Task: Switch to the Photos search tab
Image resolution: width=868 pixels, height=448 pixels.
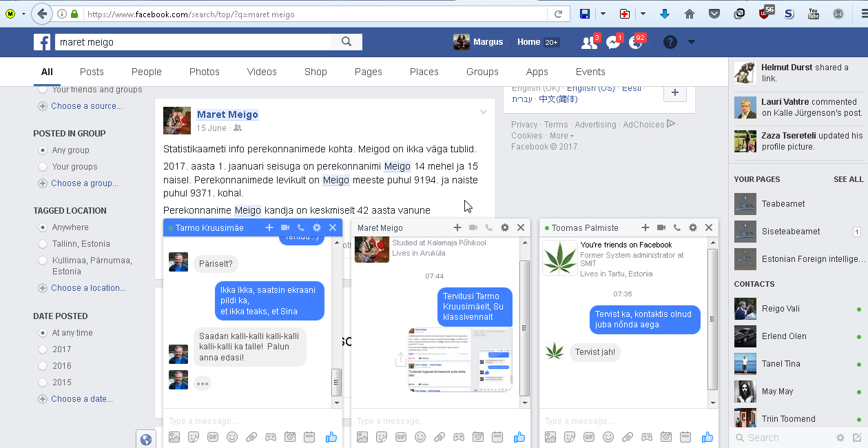Action: [x=205, y=72]
